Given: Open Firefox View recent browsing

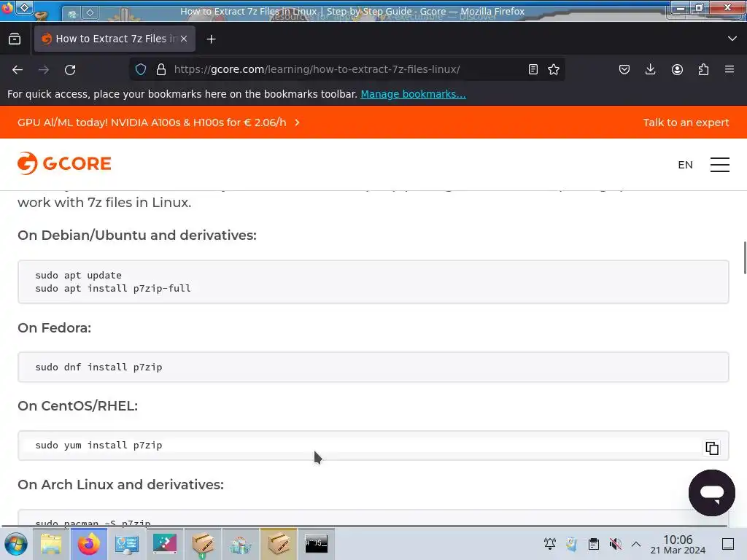Looking at the screenshot, I should click(15, 39).
